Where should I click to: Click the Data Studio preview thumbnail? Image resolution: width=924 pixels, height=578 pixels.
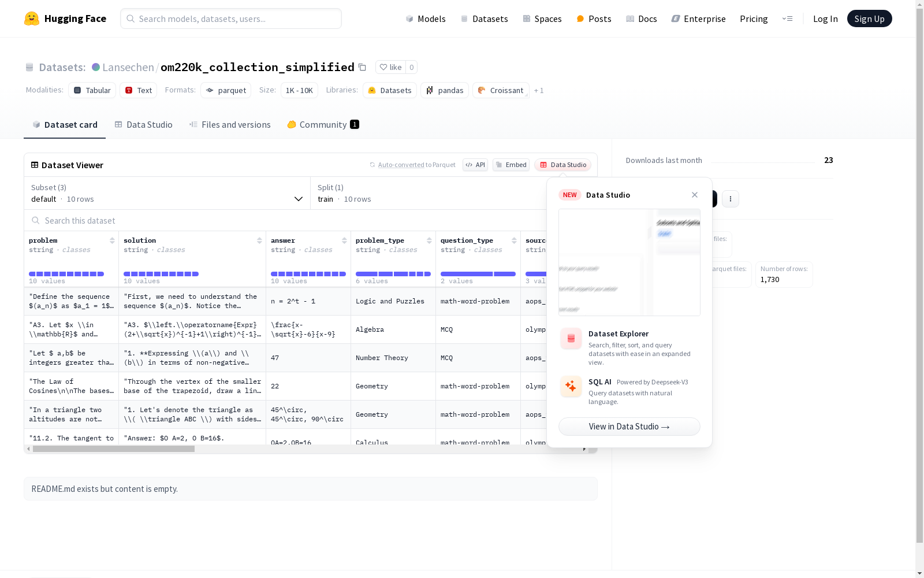click(629, 262)
